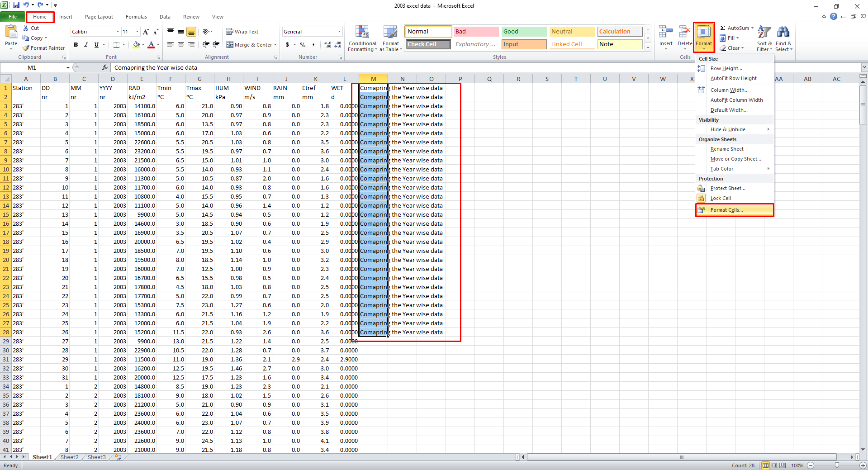
Task: Apply the Good cell style swatch
Action: (523, 32)
